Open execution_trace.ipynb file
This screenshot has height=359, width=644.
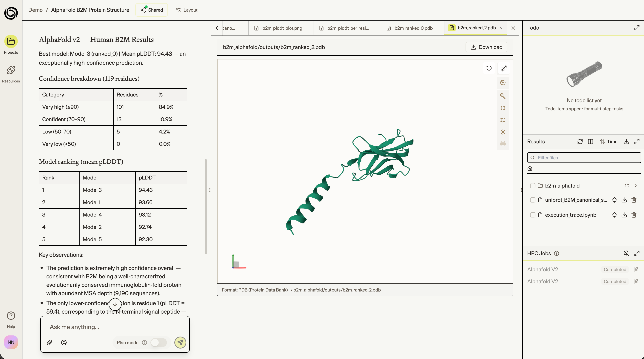(571, 215)
